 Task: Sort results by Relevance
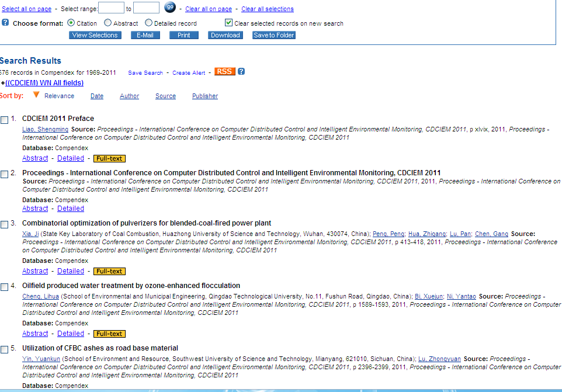coord(59,96)
